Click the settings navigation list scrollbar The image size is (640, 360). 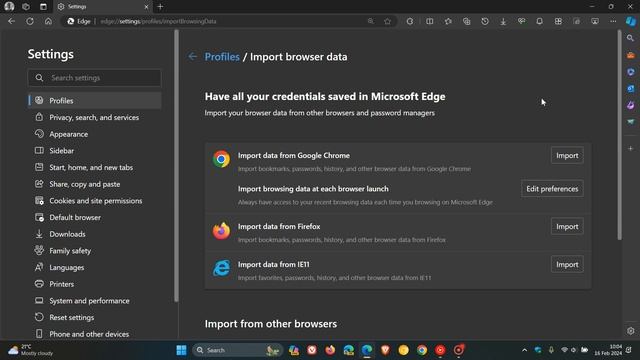coord(176,167)
